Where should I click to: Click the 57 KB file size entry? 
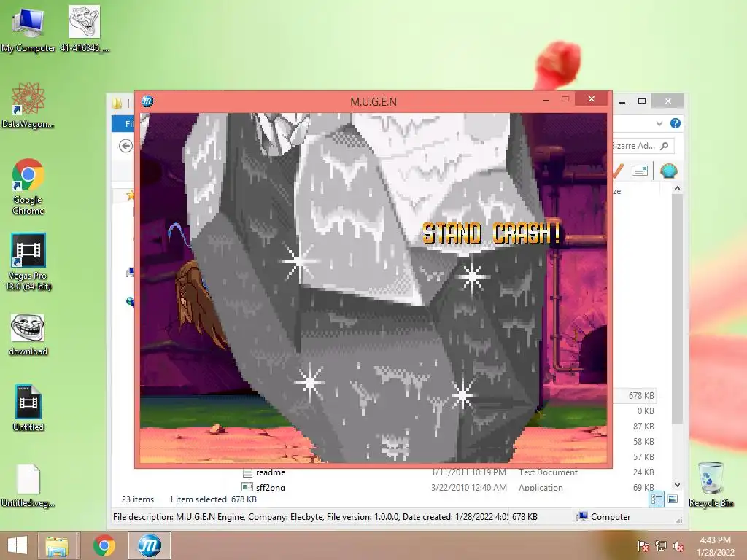tap(643, 456)
